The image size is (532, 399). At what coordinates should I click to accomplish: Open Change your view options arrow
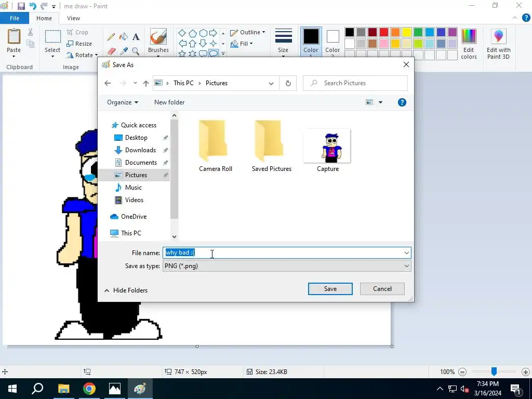pyautogui.click(x=380, y=102)
